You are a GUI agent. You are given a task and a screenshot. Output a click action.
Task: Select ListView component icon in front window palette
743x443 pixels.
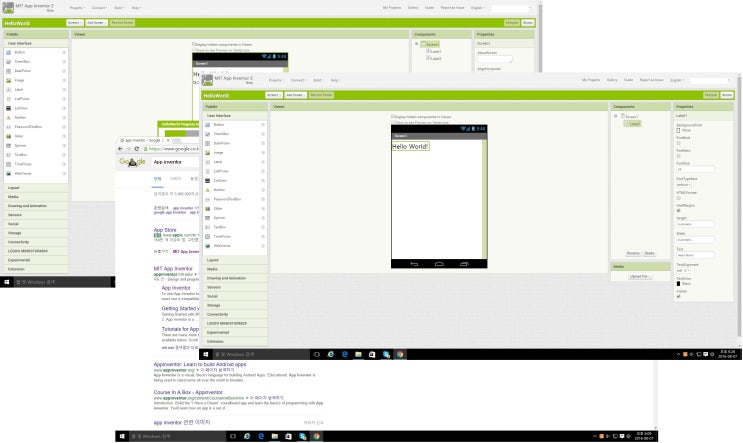click(208, 181)
